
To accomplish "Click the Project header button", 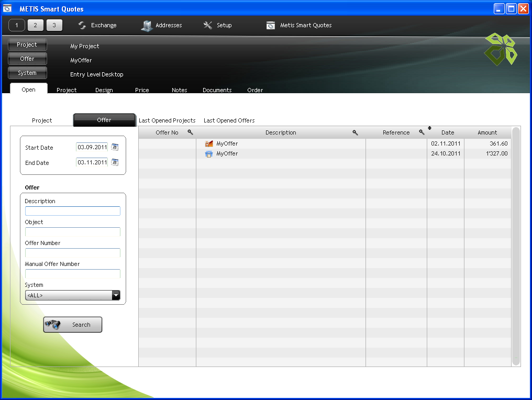I will point(27,45).
